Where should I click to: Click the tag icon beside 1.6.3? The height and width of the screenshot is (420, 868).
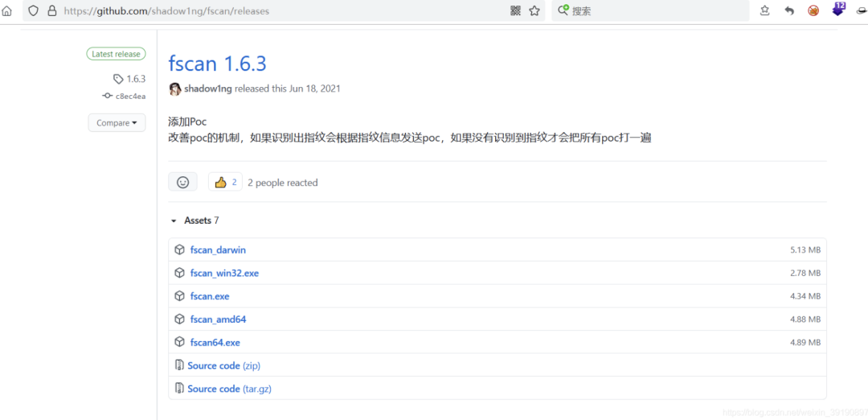pos(118,79)
